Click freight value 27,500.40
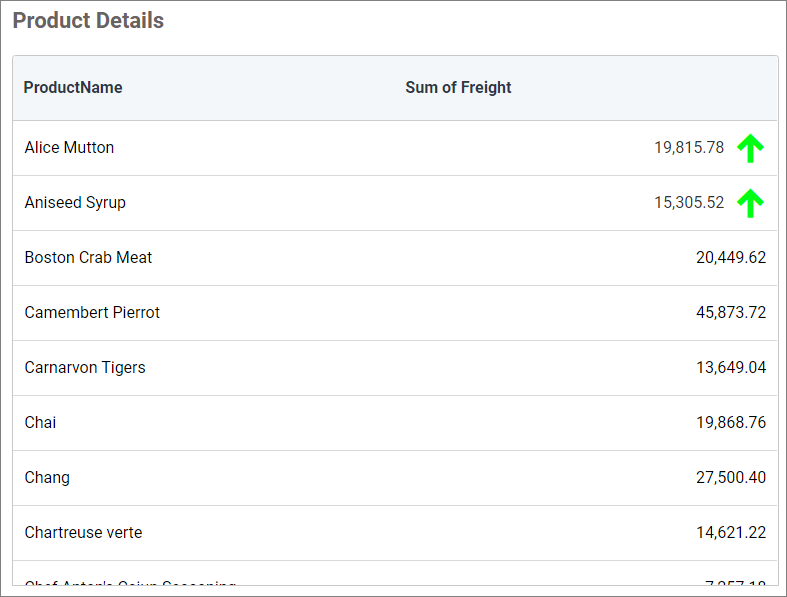 [x=730, y=478]
